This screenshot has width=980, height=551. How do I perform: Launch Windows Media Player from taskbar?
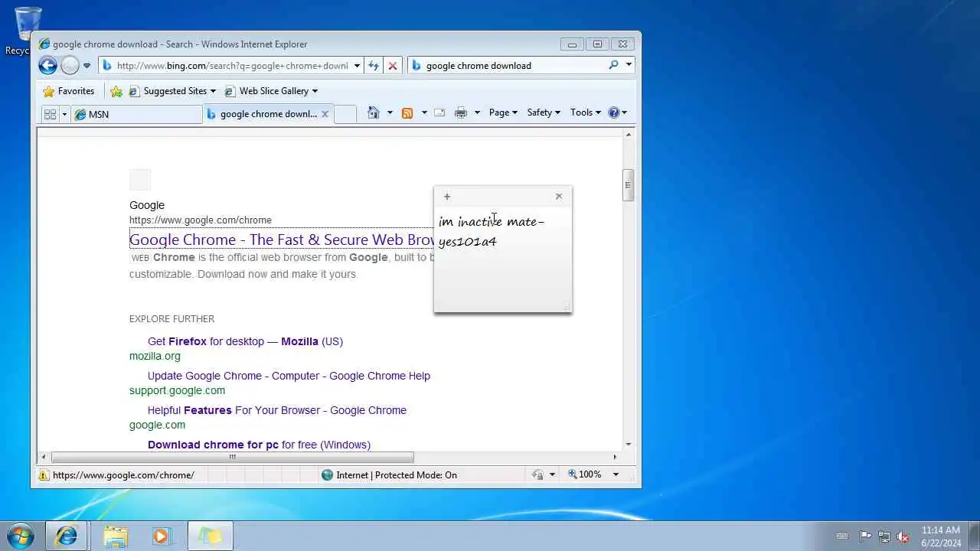tap(162, 536)
